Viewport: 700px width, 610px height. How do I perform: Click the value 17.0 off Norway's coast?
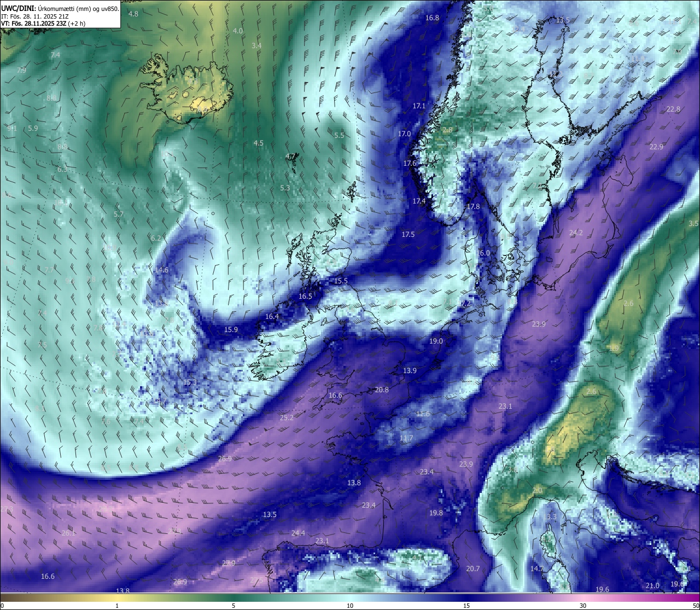[404, 134]
